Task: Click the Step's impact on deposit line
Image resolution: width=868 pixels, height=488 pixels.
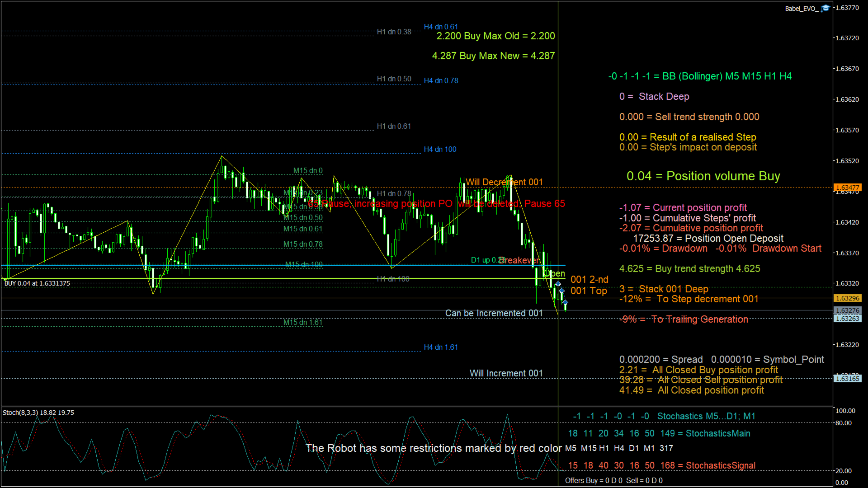Action: [x=688, y=147]
